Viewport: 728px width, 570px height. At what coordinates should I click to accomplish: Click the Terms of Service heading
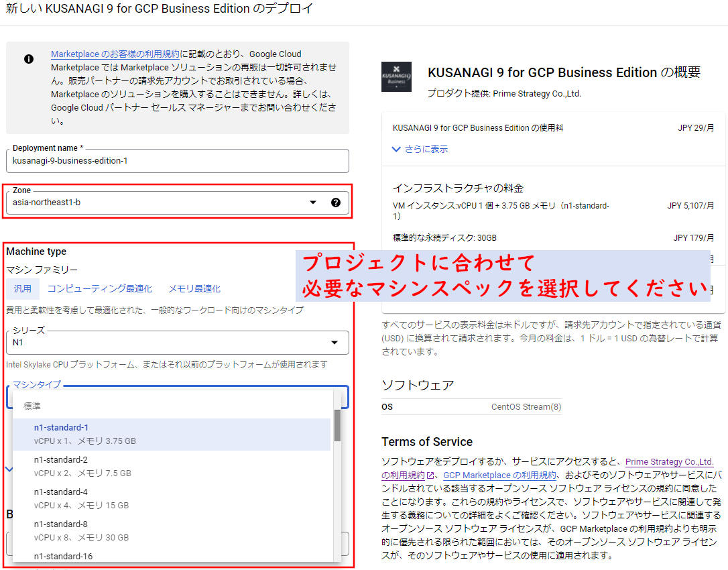(427, 442)
